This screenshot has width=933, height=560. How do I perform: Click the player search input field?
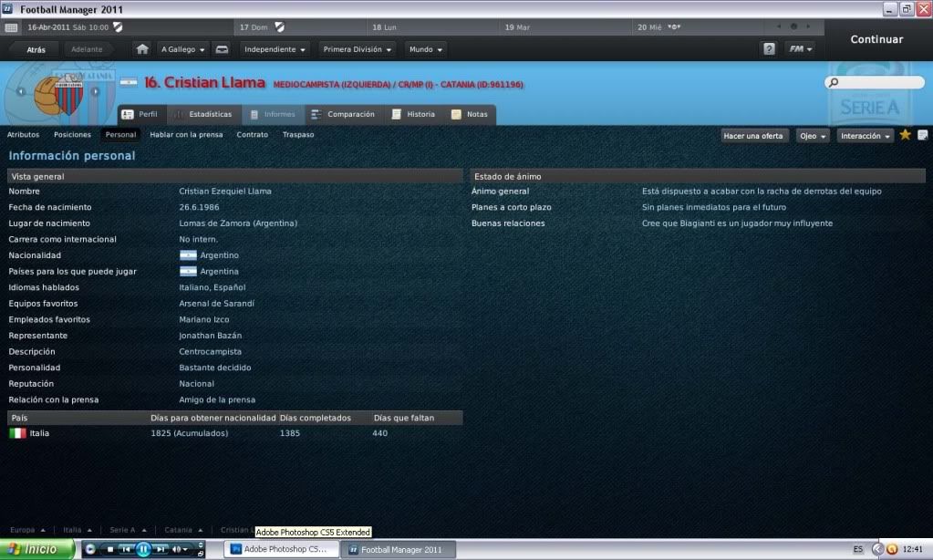[875, 82]
